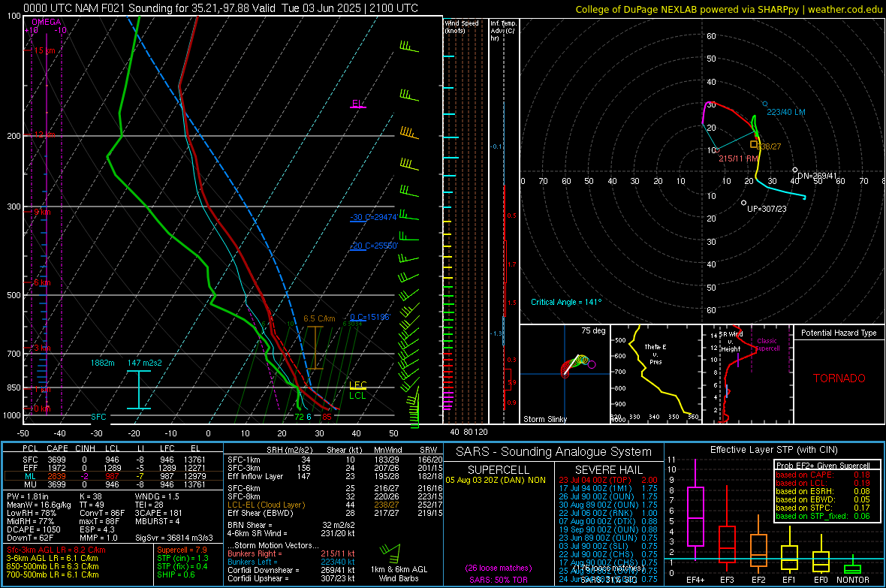Click the red 'Sfc-3km AGL LR = 8.2 C/km' line
The image size is (886, 588).
coord(56,550)
